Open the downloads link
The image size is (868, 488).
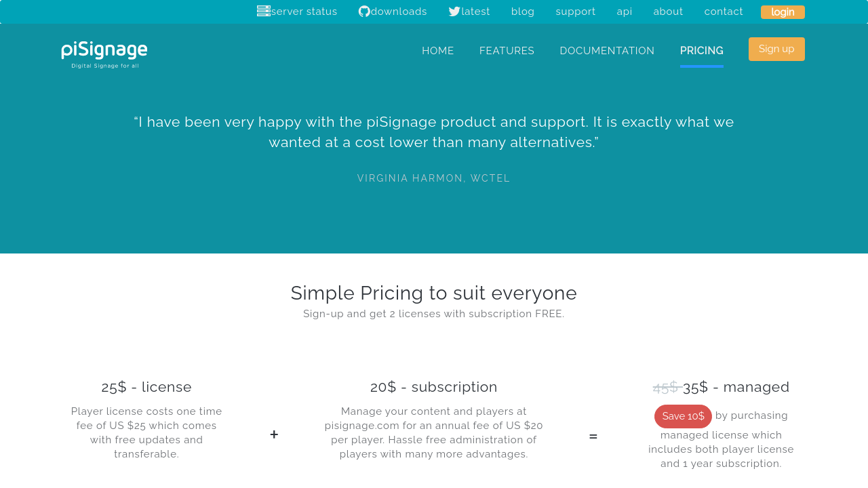(399, 12)
